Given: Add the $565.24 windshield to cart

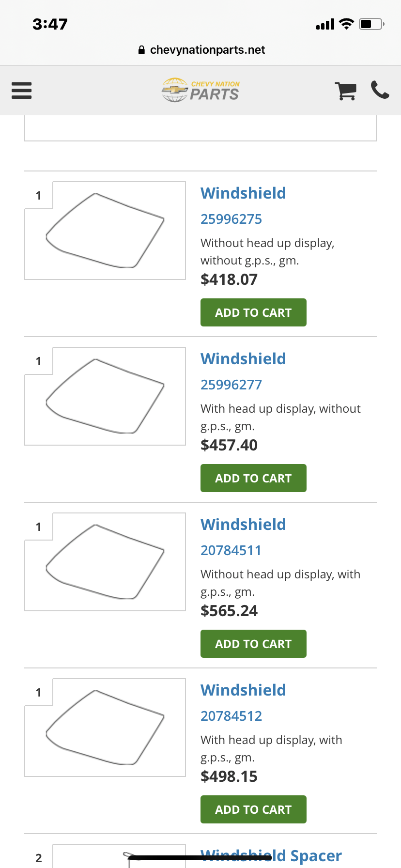Looking at the screenshot, I should pos(253,644).
